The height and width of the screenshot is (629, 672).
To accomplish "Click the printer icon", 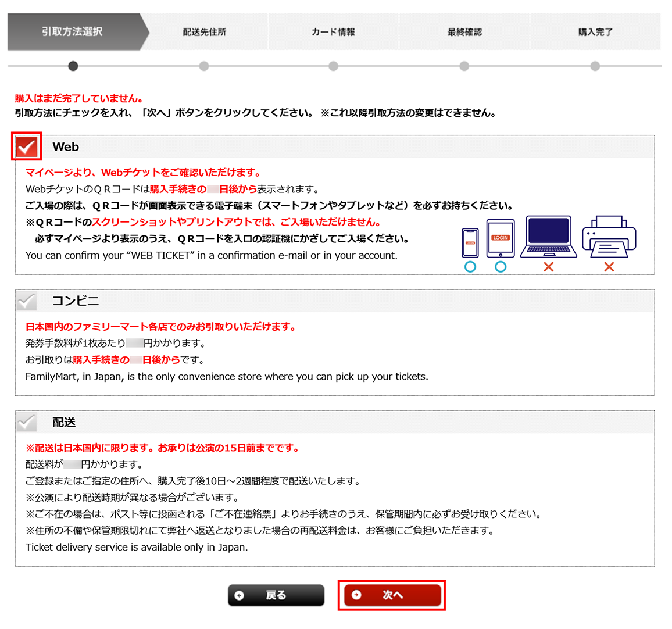I will 609,237.
